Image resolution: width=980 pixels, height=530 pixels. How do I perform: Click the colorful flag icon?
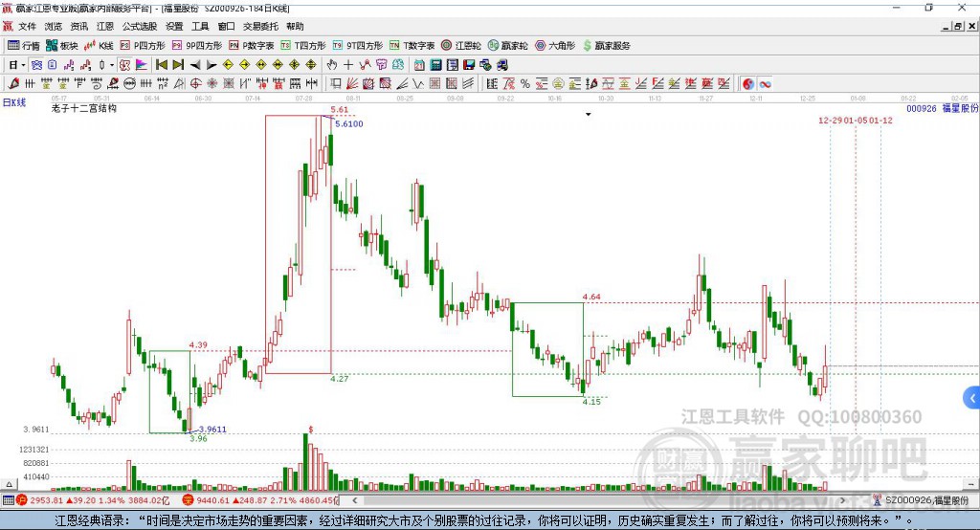point(142,65)
